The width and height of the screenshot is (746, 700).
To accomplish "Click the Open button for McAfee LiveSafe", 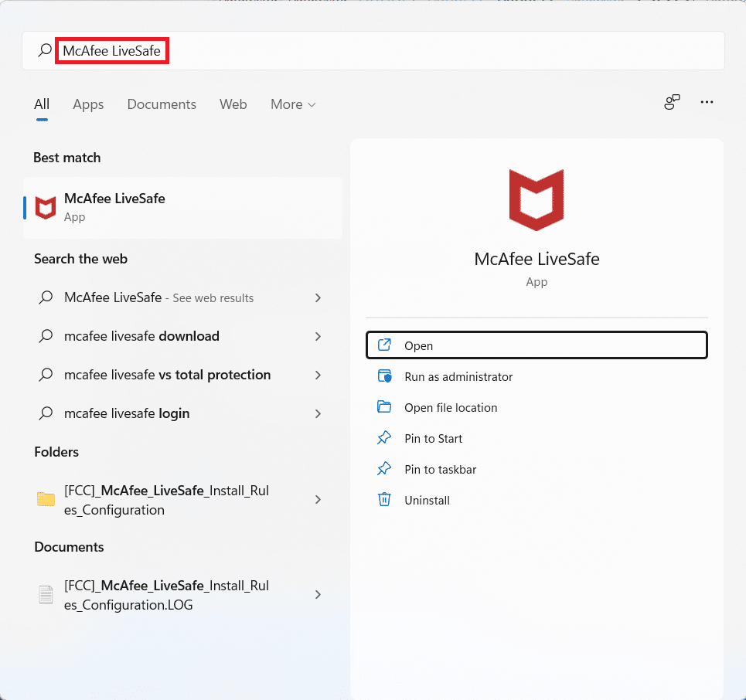I will 537,345.
